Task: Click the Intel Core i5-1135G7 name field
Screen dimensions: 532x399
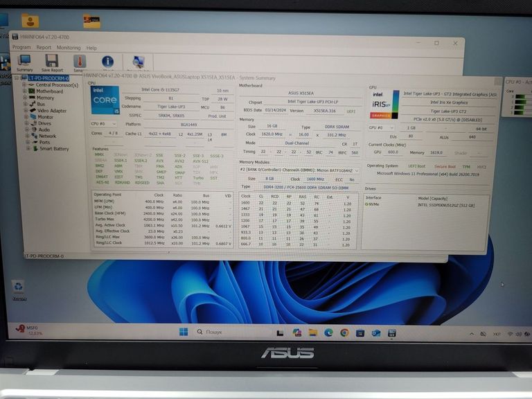Action: [x=160, y=90]
